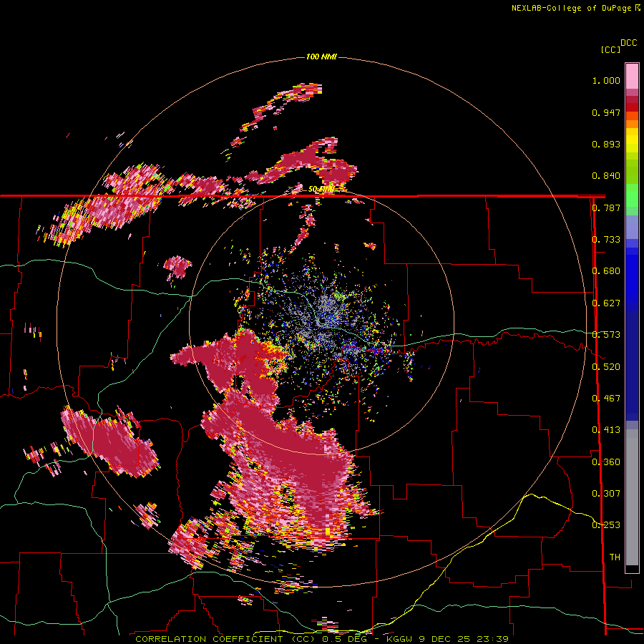Viewport: 644px width, 644px height.
Task: Click the 0.840 scale value
Action: [606, 176]
